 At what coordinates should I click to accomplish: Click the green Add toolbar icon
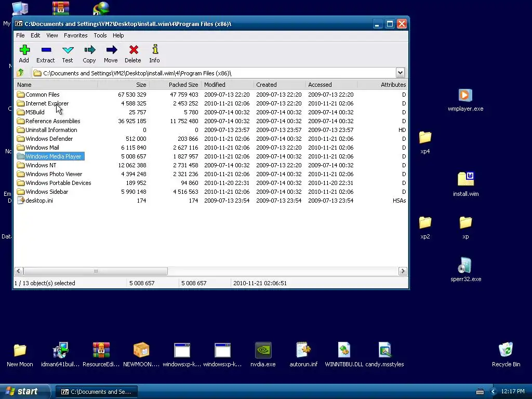(24, 50)
